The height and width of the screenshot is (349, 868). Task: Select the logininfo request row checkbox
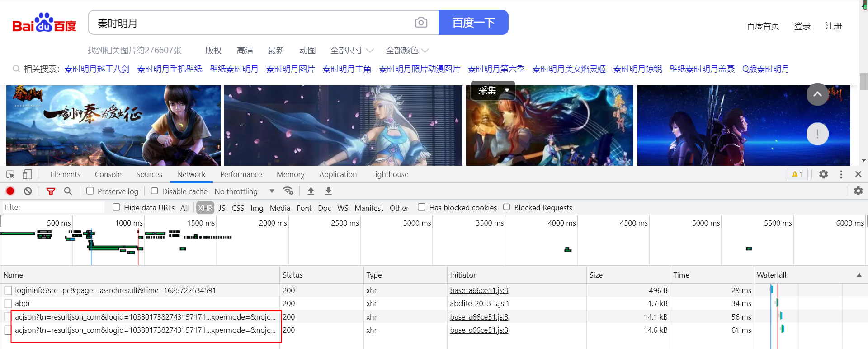point(8,290)
